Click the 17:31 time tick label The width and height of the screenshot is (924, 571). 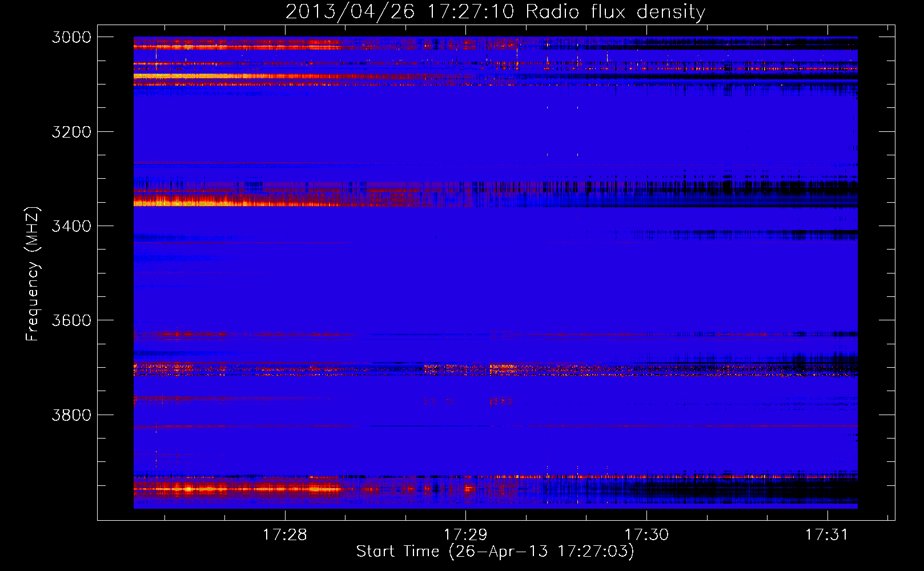[x=827, y=535]
